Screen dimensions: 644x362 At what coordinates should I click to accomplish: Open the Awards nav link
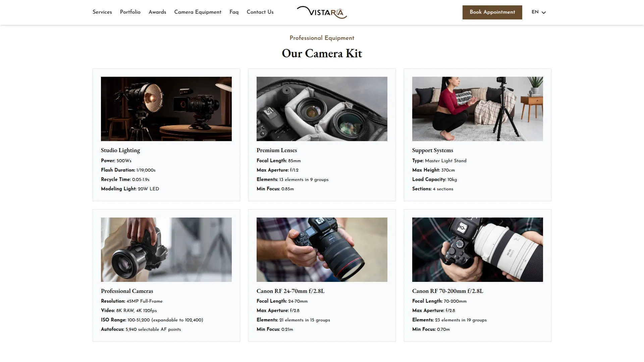157,12
